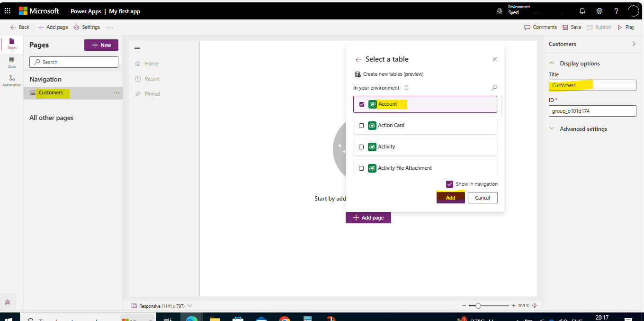Toggle sort order on In your environment
644x321 pixels.
[x=406, y=88]
